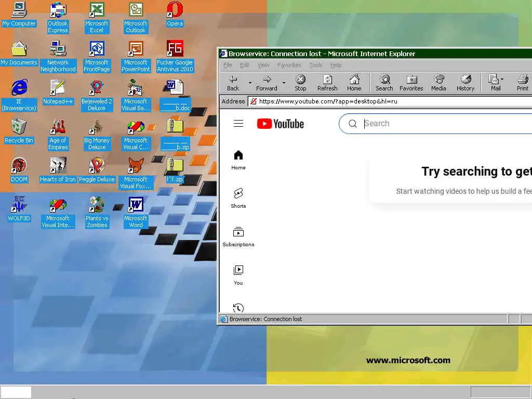532x399 pixels.
Task: Click the Start button area on taskbar
Action: 16,392
